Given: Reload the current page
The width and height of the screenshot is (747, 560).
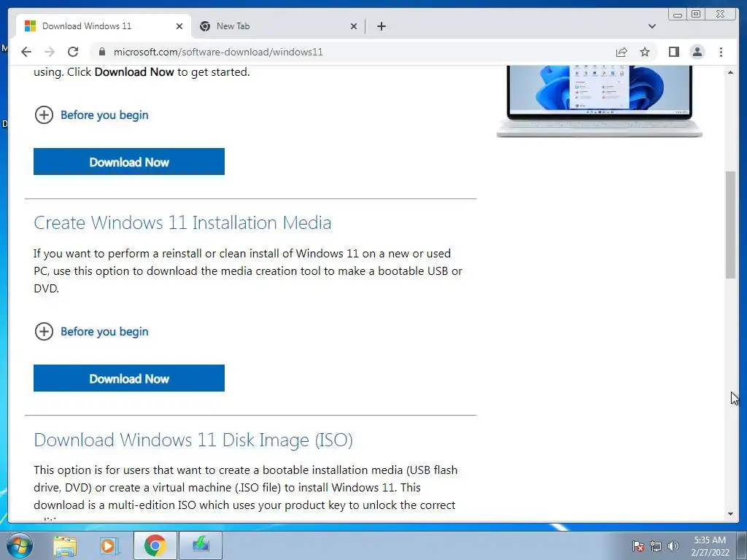Looking at the screenshot, I should click(73, 52).
